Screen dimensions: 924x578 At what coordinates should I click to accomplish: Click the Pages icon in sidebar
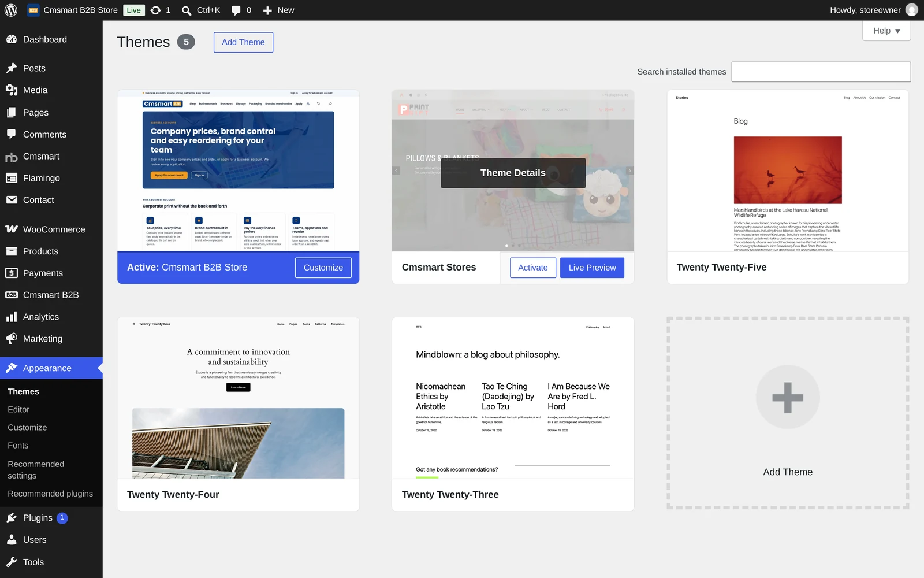pos(12,113)
